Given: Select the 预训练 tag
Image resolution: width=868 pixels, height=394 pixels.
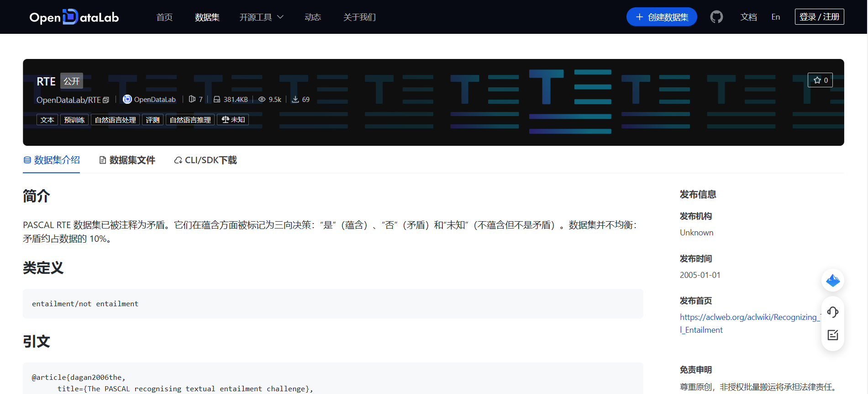Looking at the screenshot, I should 74,120.
